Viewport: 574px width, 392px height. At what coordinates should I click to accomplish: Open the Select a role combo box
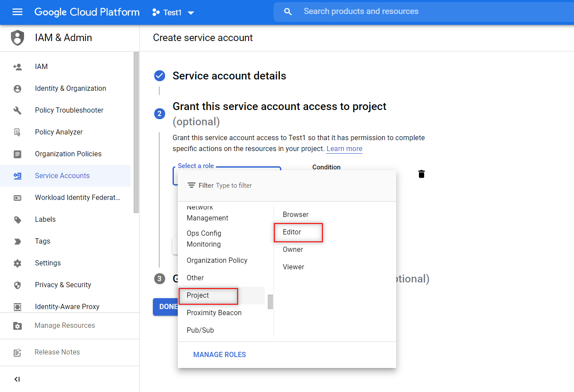pyautogui.click(x=227, y=175)
